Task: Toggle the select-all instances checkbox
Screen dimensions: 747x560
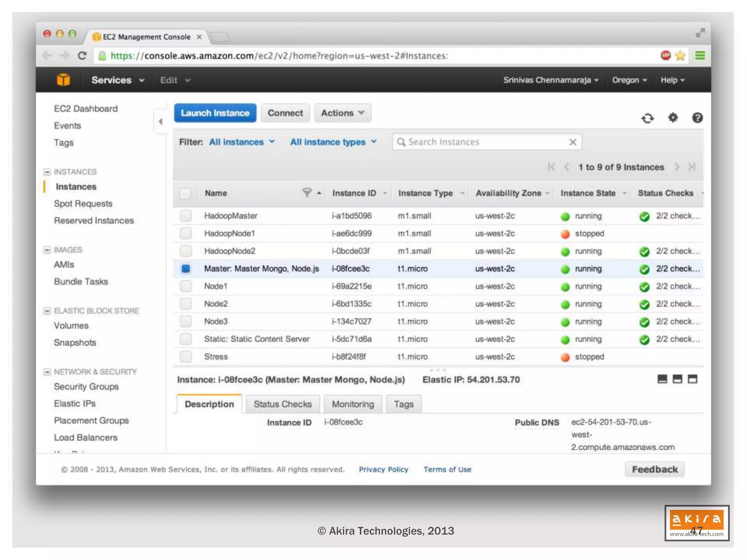Action: [x=185, y=193]
